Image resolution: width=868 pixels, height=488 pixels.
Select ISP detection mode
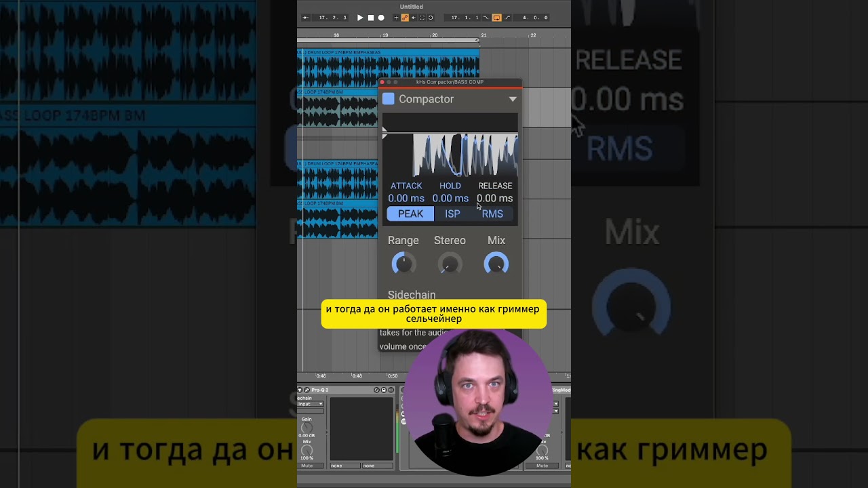(x=452, y=214)
